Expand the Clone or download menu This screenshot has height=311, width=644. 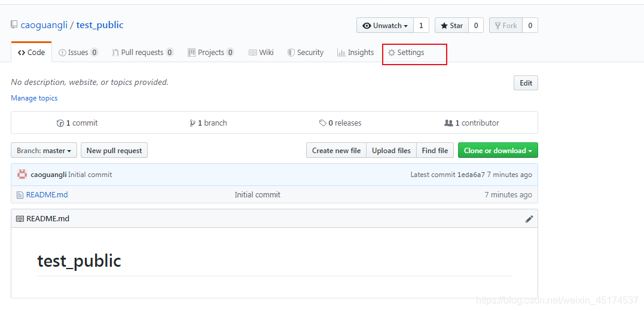(x=498, y=151)
